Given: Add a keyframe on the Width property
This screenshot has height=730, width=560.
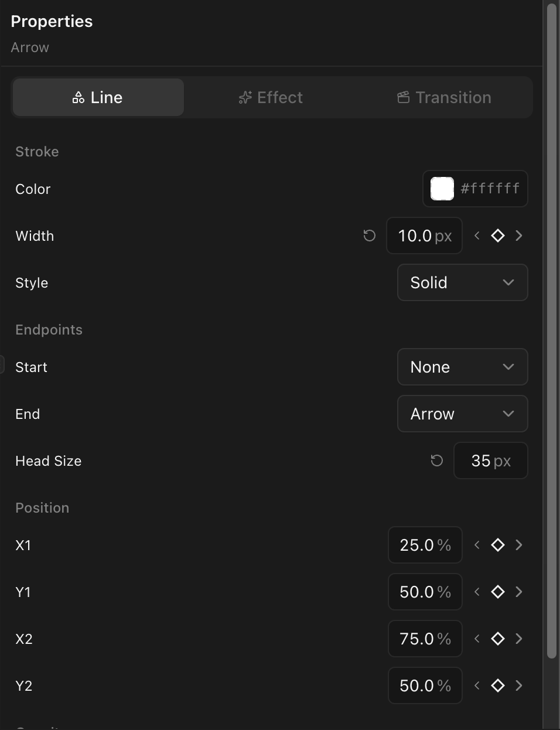Looking at the screenshot, I should pyautogui.click(x=497, y=236).
